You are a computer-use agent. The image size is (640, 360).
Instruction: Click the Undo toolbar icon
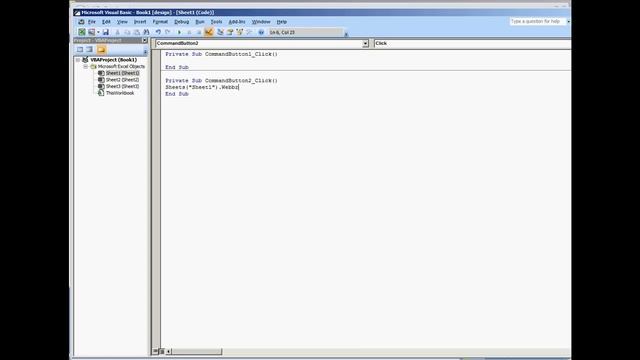[158, 32]
